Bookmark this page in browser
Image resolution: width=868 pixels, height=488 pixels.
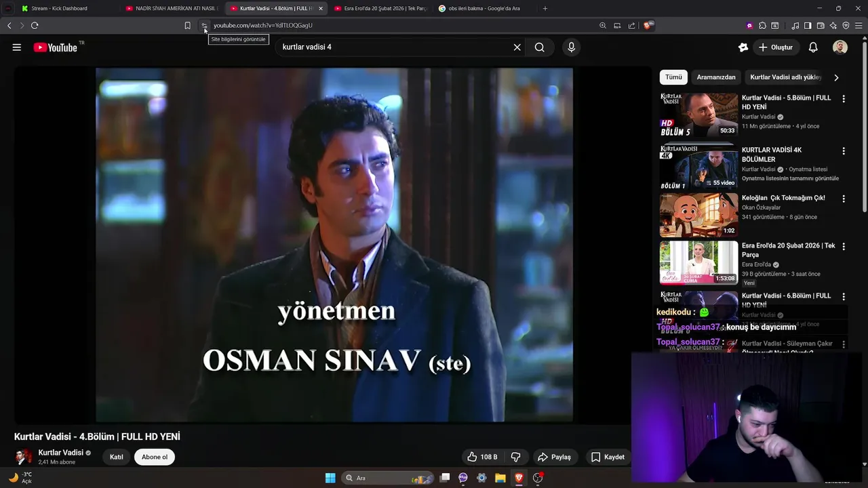pos(188,26)
